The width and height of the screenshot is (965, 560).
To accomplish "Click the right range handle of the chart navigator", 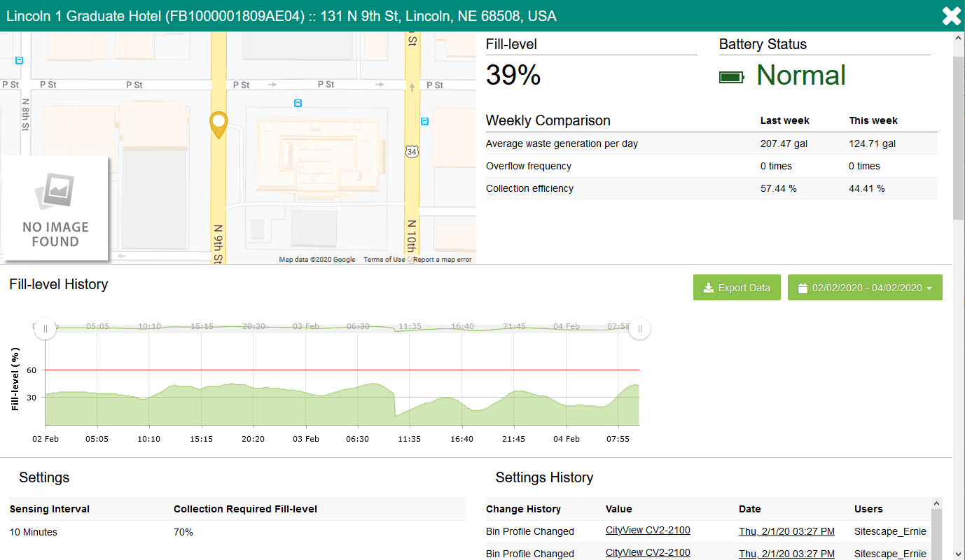I will tap(639, 328).
